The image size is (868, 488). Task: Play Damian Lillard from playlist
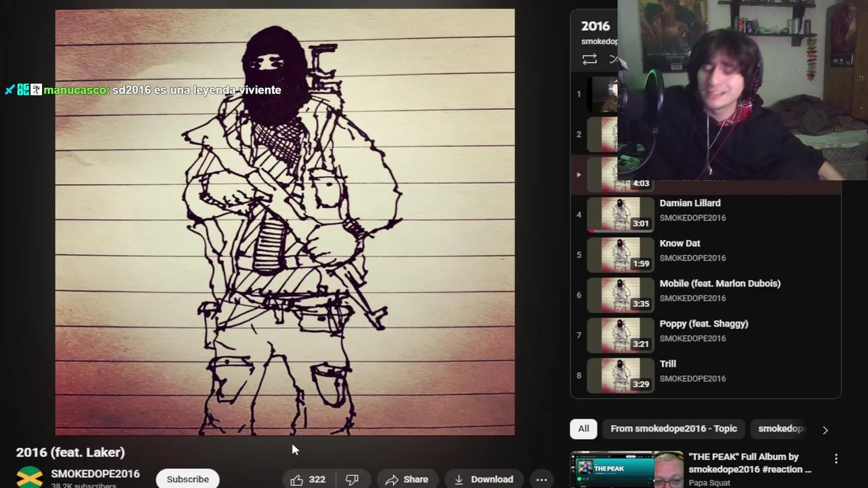(690, 203)
